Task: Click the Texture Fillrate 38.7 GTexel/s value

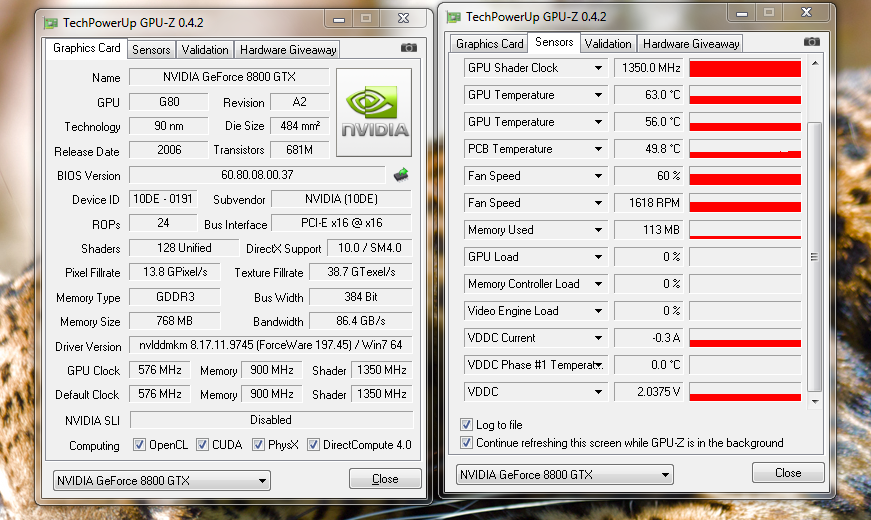Action: click(361, 272)
